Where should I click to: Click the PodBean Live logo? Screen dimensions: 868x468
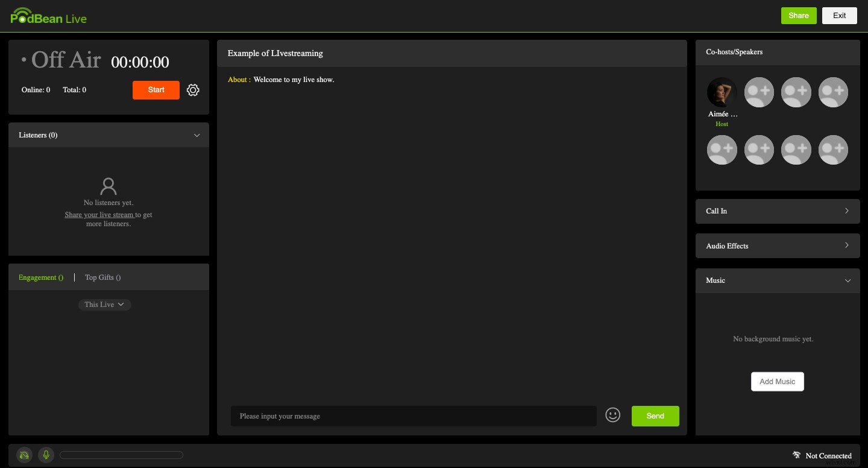point(48,16)
